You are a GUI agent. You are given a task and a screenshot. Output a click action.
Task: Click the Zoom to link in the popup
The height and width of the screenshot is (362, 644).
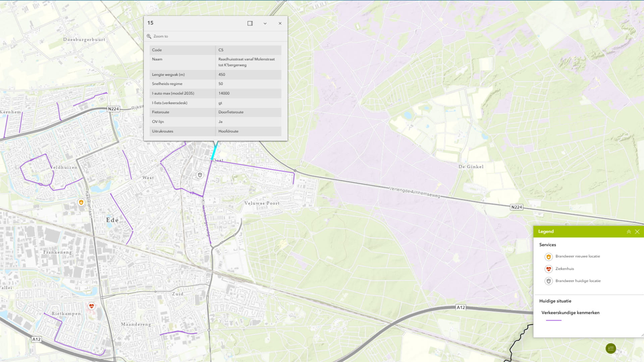pyautogui.click(x=160, y=36)
